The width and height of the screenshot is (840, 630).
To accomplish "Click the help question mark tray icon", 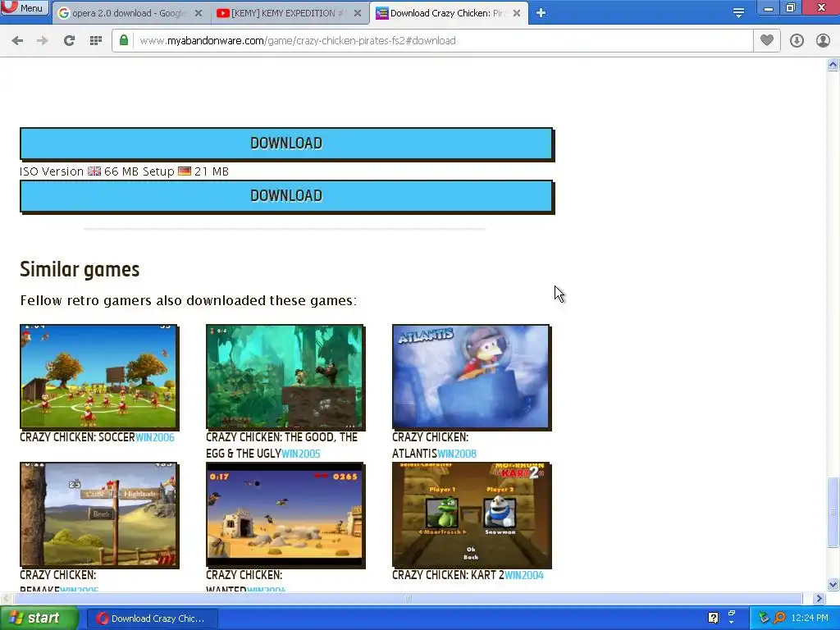I will [713, 618].
